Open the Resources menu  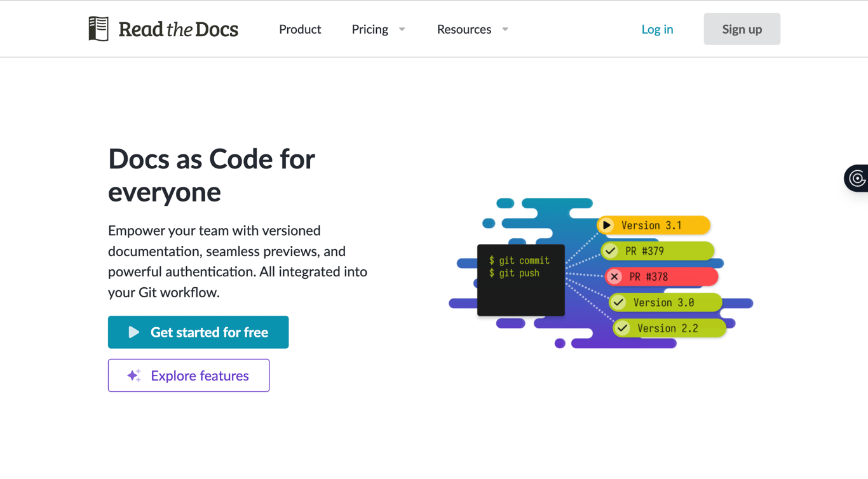click(x=464, y=29)
